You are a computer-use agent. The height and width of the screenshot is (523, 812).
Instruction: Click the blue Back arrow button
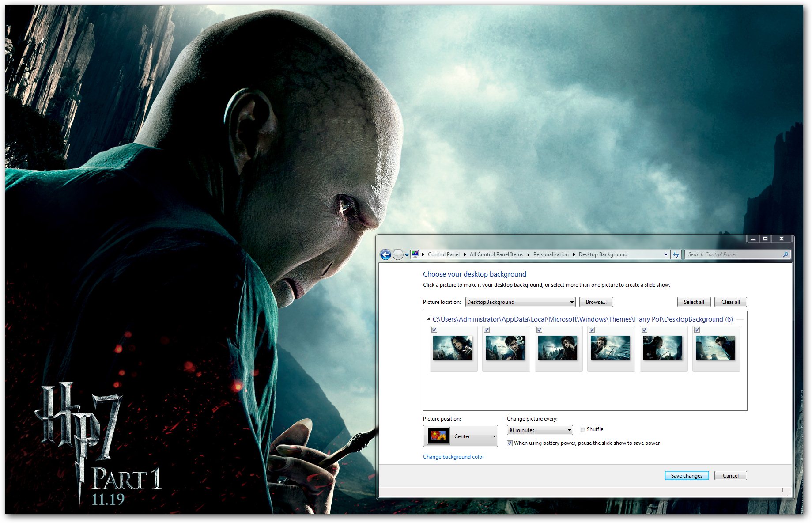pyautogui.click(x=385, y=254)
